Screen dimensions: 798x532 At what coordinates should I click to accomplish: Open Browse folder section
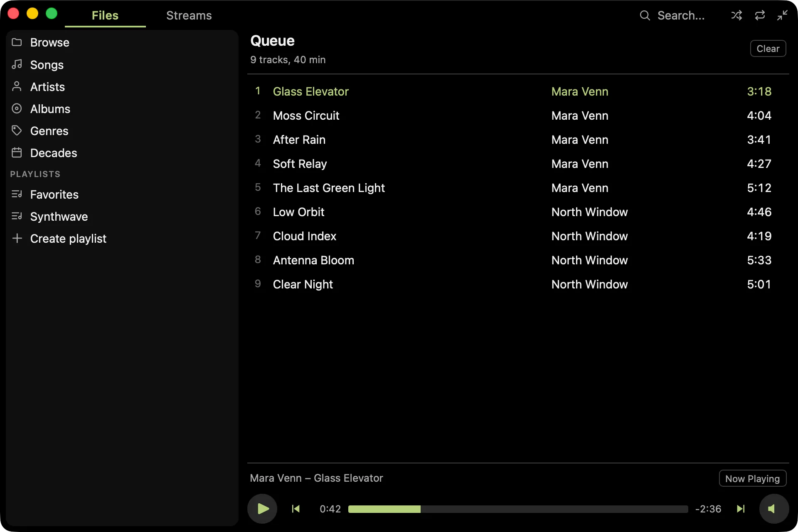pyautogui.click(x=122, y=42)
